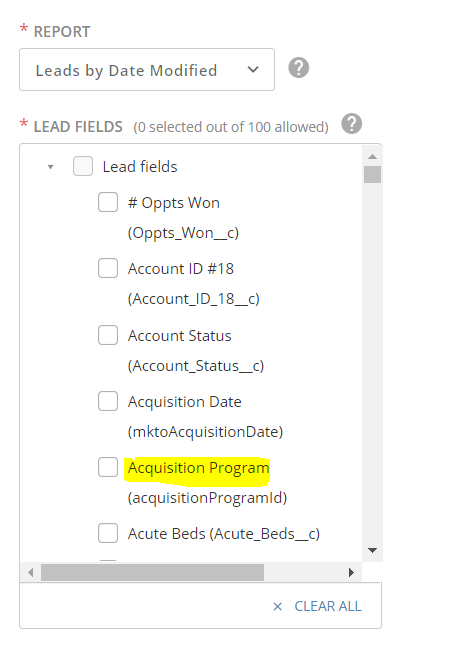This screenshot has width=461, height=649.
Task: Click the horizontal scrollbar thumb
Action: coord(152,572)
